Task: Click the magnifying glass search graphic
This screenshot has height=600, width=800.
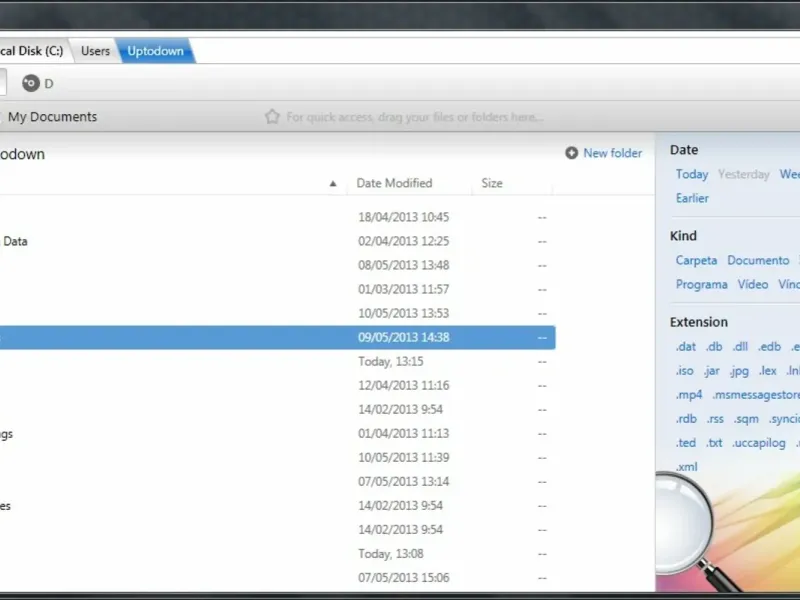Action: [696, 531]
